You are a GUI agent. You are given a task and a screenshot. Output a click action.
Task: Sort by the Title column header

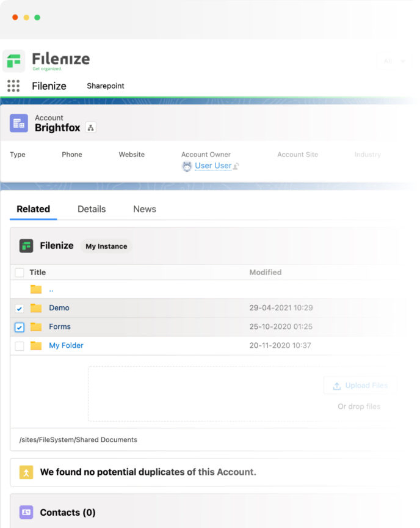coord(38,273)
